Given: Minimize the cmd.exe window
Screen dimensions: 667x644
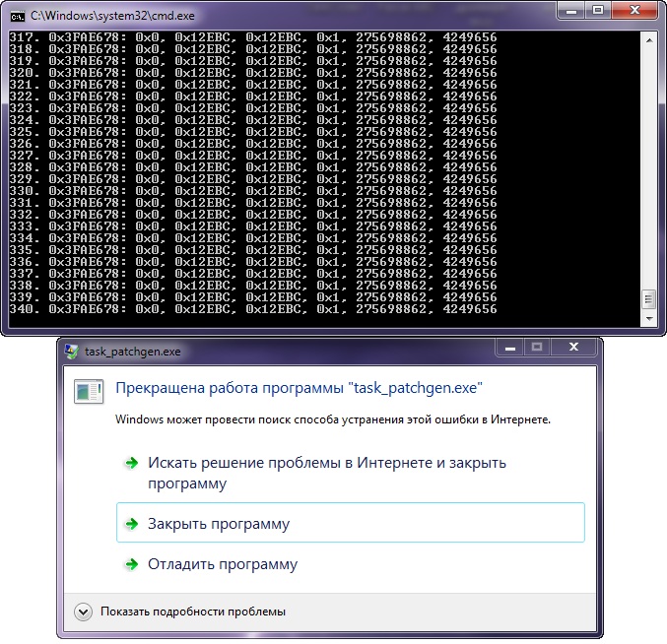Looking at the screenshot, I should point(571,10).
